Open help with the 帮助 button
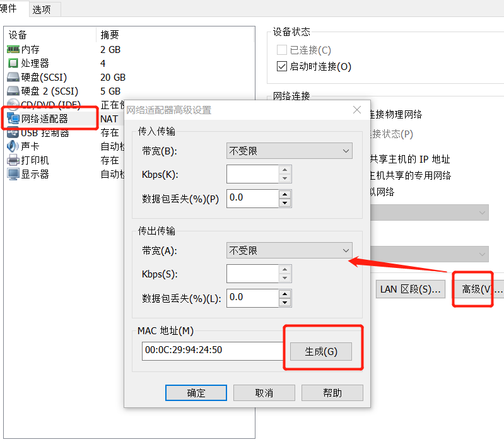 [332, 393]
